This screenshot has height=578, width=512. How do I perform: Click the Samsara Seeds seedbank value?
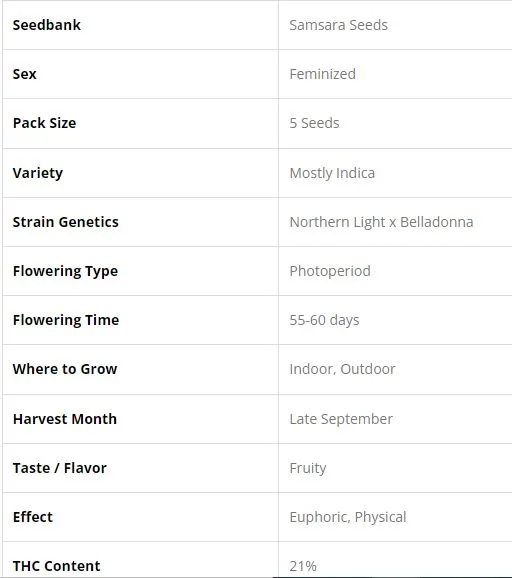pos(338,25)
